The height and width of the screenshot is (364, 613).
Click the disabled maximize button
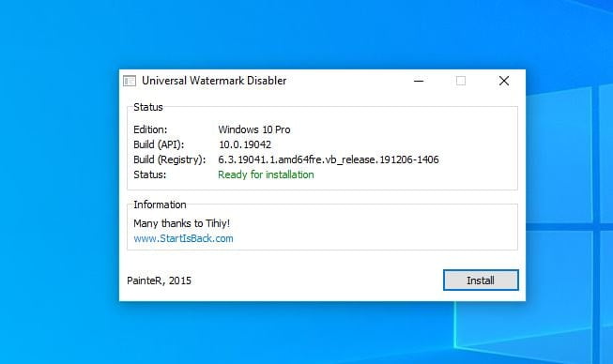pos(461,81)
